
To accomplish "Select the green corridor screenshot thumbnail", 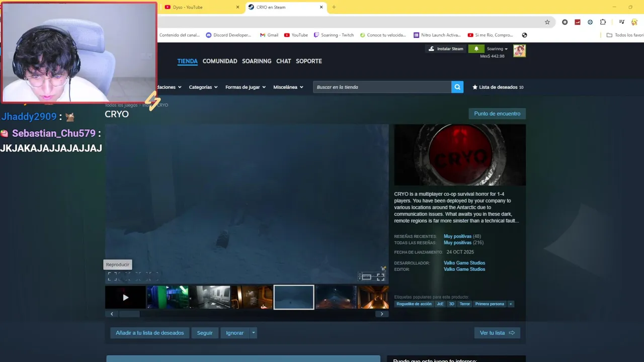I will click(x=168, y=297).
